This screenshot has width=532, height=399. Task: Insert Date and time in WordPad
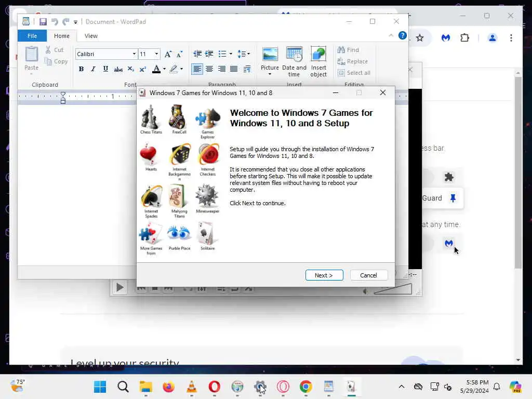coord(294,61)
